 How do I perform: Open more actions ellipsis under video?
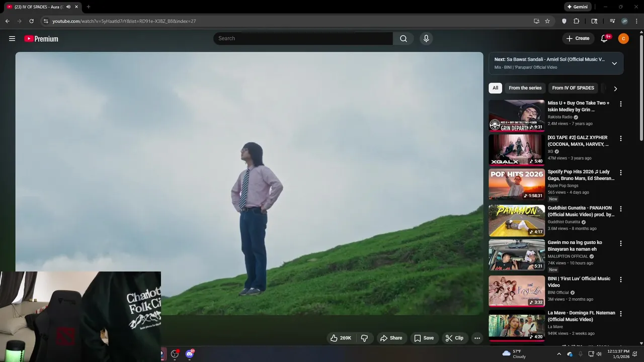click(x=477, y=338)
